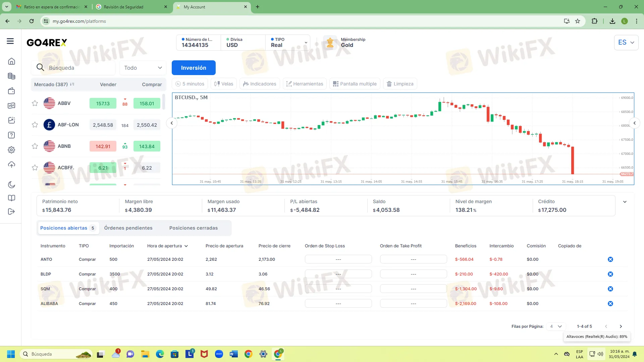Click the market list scrollbar
Screen dimensions: 644x362
point(164,102)
